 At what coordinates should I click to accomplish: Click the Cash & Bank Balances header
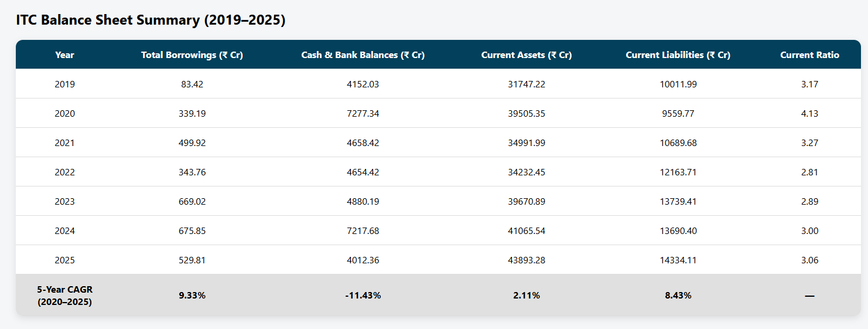[363, 55]
